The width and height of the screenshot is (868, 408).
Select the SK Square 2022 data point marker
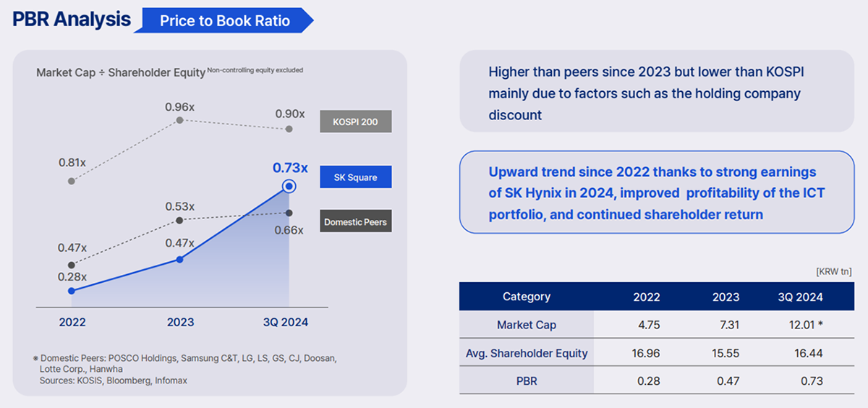71,291
